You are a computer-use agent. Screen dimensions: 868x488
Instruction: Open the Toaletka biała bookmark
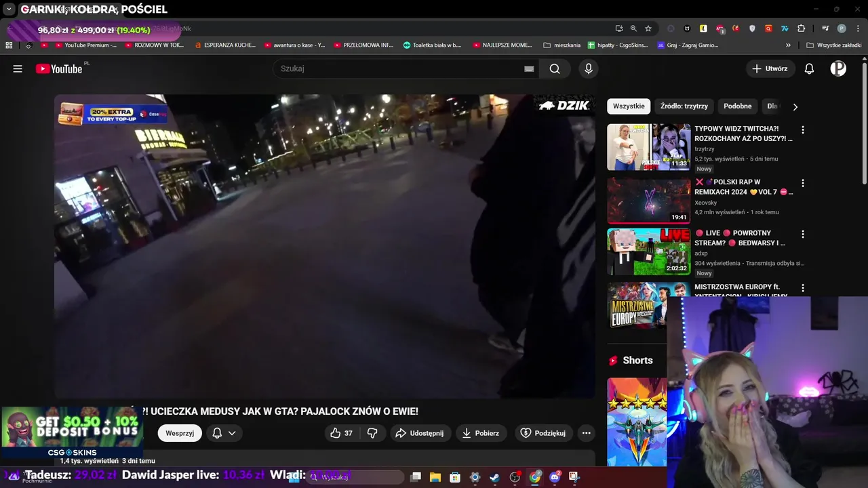(x=433, y=45)
